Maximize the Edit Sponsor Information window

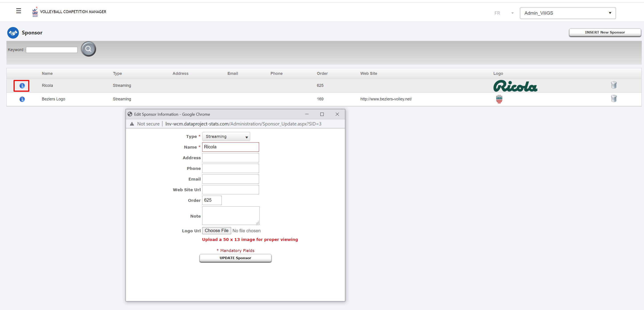(322, 114)
